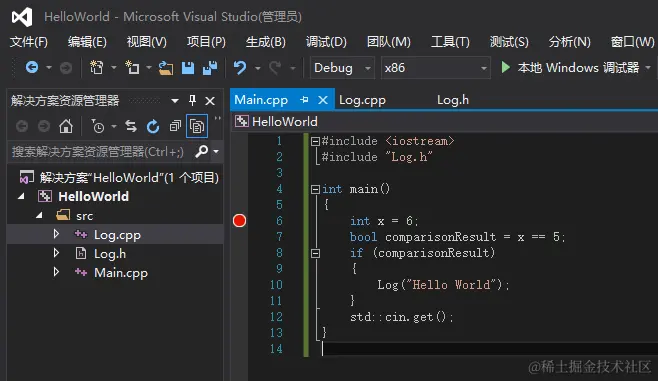Viewport: 658px width, 381px height.
Task: Collapse the src folder node
Action: coord(39,216)
